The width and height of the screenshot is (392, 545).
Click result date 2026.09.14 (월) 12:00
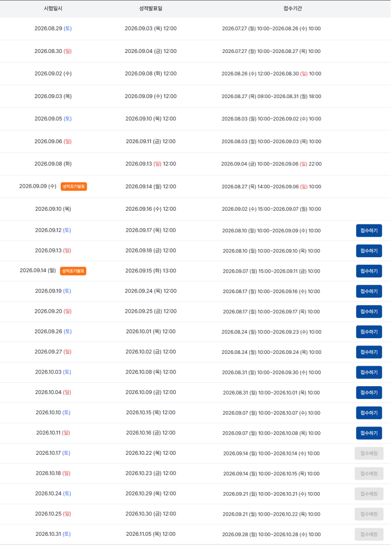tap(150, 186)
